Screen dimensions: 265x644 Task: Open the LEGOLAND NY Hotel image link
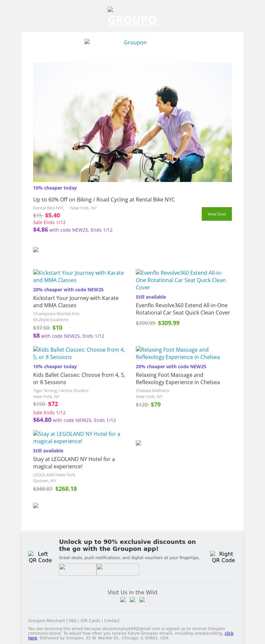point(77,438)
